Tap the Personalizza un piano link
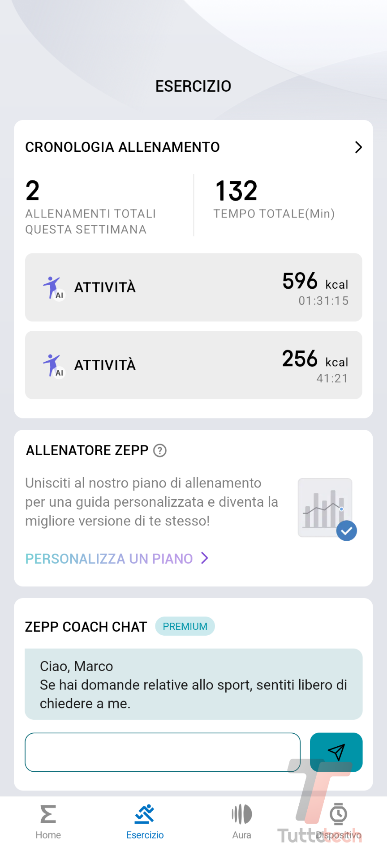The height and width of the screenshot is (868, 387). (x=109, y=559)
